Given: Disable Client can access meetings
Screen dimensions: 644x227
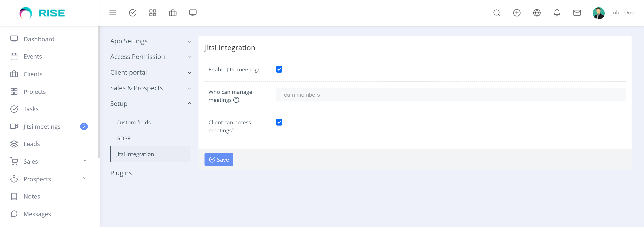Looking at the screenshot, I should [x=279, y=122].
